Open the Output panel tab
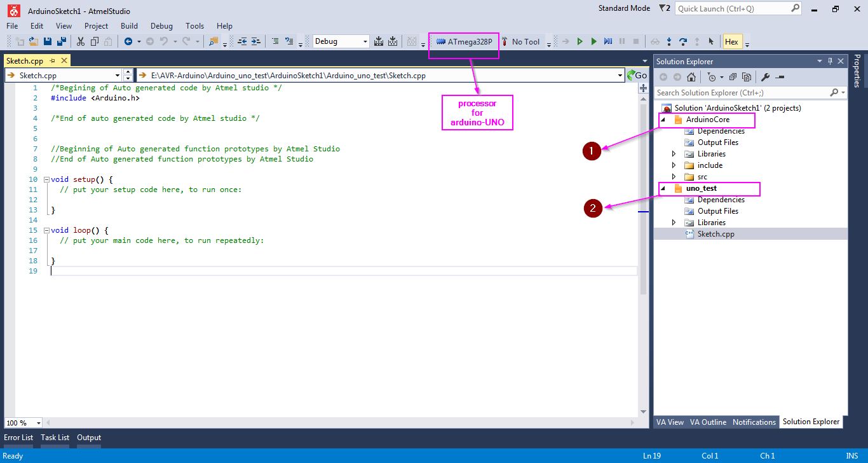The width and height of the screenshot is (868, 463). [x=89, y=438]
